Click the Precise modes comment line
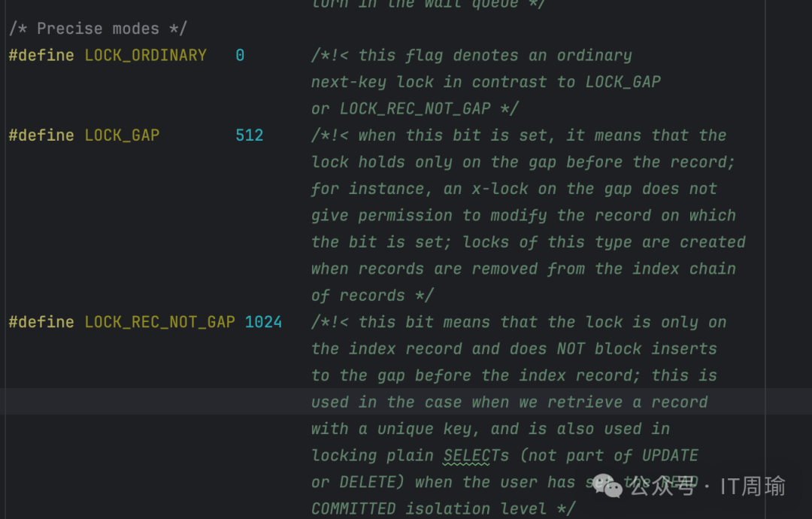This screenshot has height=519, width=812. pos(98,29)
